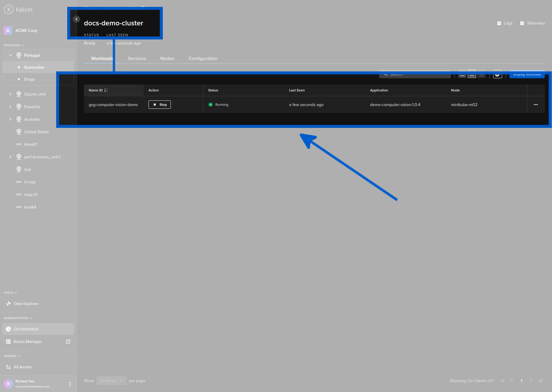Open the items per page dropdown

click(x=111, y=381)
